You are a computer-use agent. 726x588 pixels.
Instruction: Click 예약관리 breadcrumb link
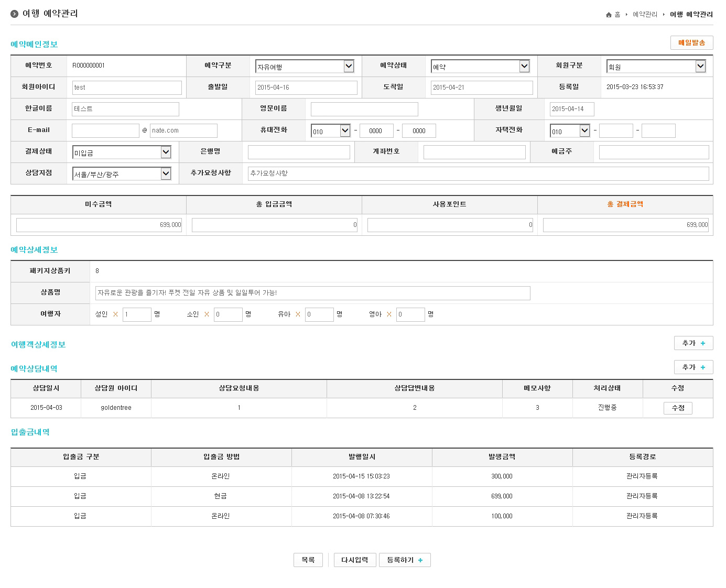(645, 15)
